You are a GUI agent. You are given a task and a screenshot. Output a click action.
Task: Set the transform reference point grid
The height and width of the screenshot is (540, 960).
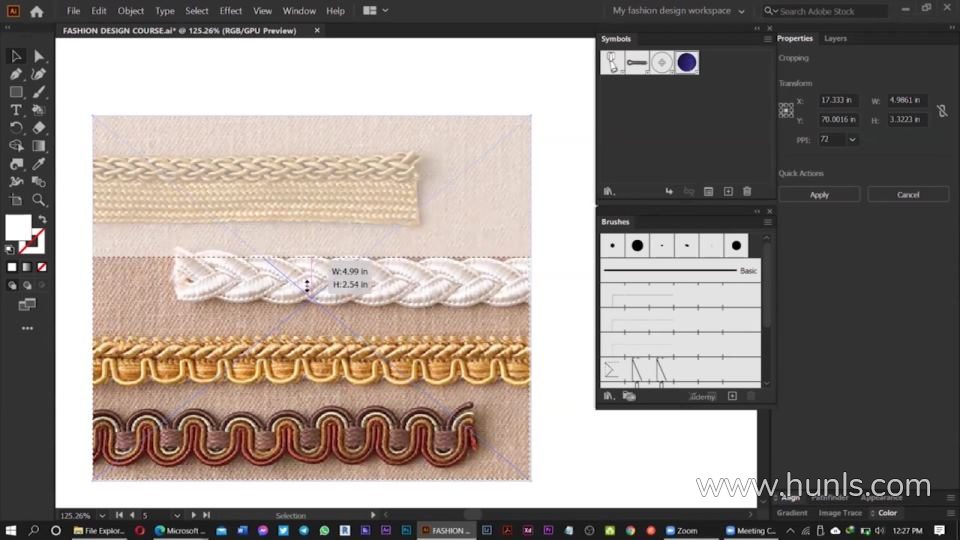786,110
